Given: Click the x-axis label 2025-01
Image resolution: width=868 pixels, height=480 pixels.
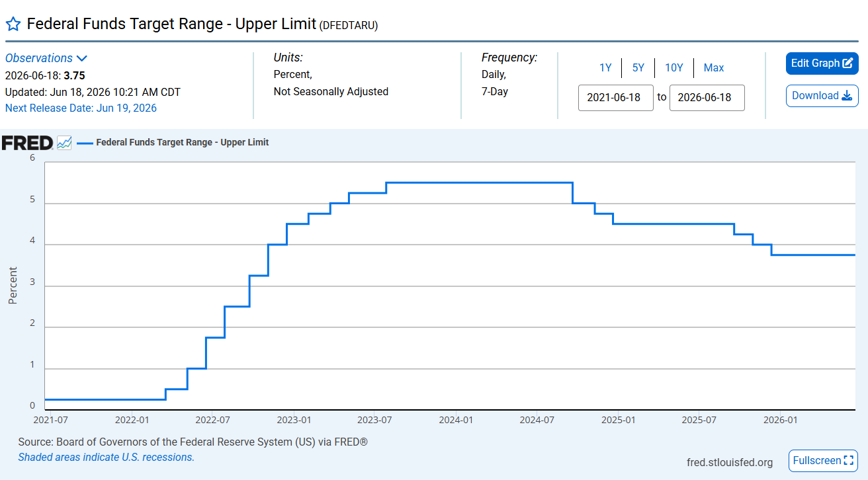Looking at the screenshot, I should point(619,420).
